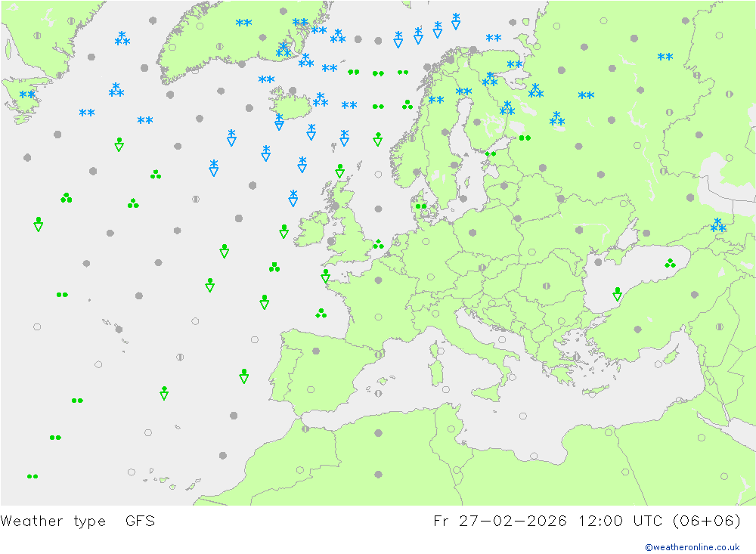Image resolution: width=756 pixels, height=554 pixels.
Task: Click the open circle over southern France
Action: tap(379, 317)
